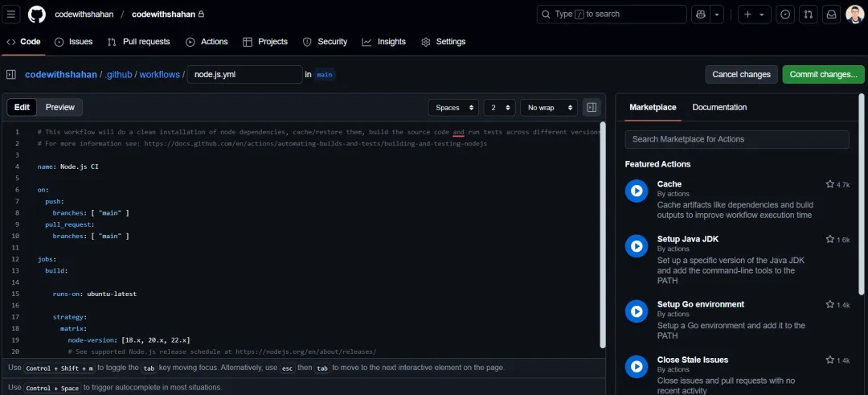Click the search bar magnifier field

click(x=612, y=14)
